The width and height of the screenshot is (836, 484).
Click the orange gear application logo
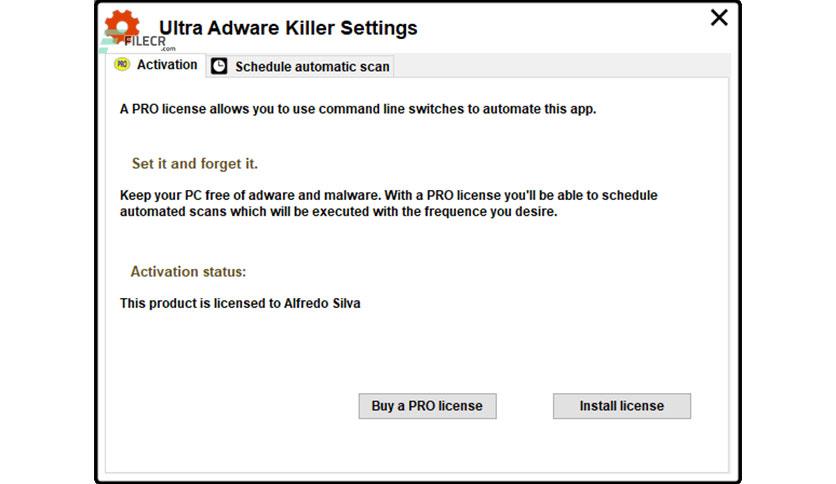(x=122, y=27)
